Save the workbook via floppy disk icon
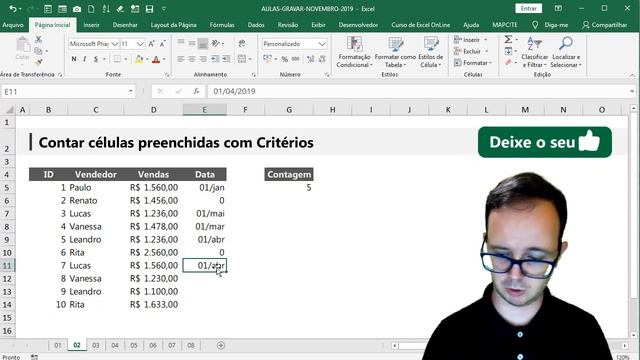 point(149,9)
